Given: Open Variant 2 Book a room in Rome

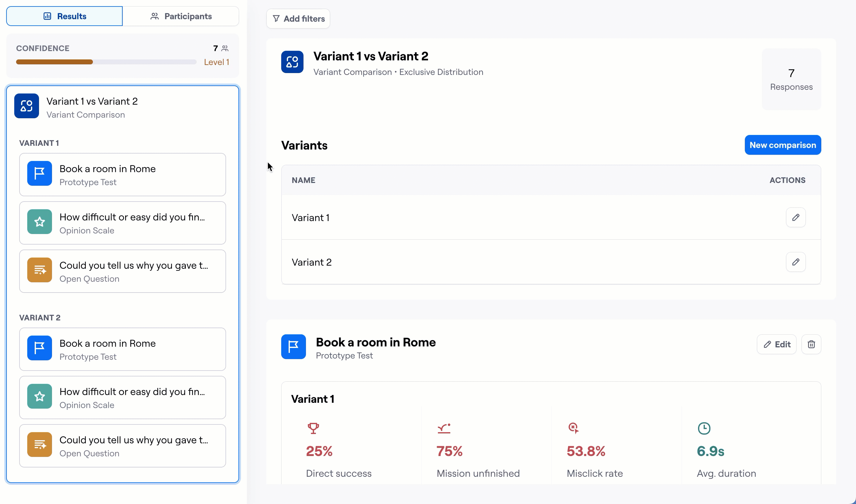Looking at the screenshot, I should coord(122,349).
